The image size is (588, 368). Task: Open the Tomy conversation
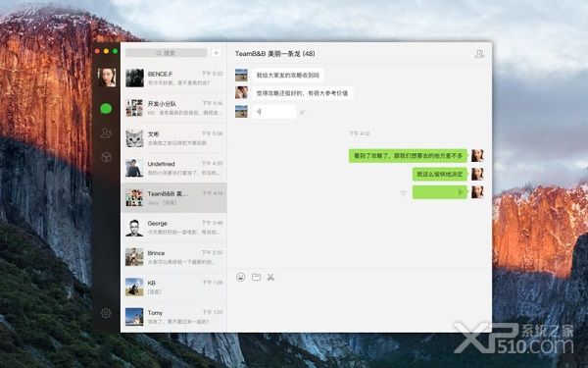174,317
